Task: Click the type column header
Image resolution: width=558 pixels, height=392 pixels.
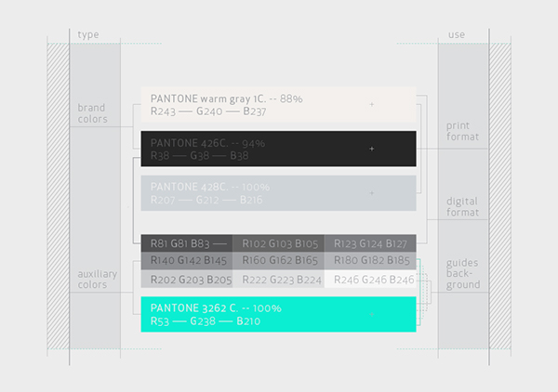Action: 88,34
